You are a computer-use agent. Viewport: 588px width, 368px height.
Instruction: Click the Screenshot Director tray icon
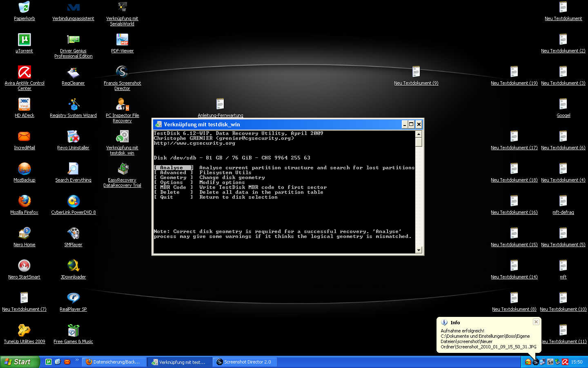(x=535, y=362)
